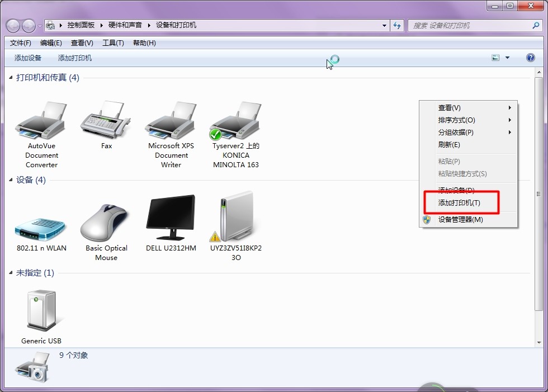Expand the breadcrumb arrow after 硬件和声音

149,25
